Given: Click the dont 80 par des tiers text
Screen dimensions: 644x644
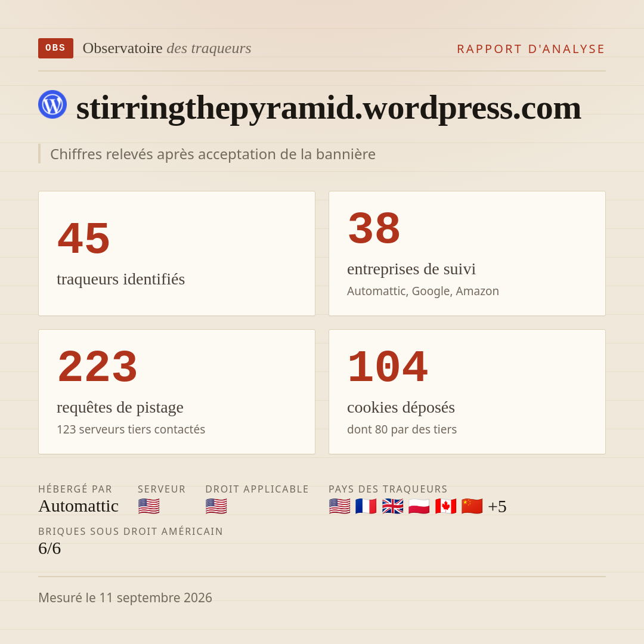Looking at the screenshot, I should 402,429.
